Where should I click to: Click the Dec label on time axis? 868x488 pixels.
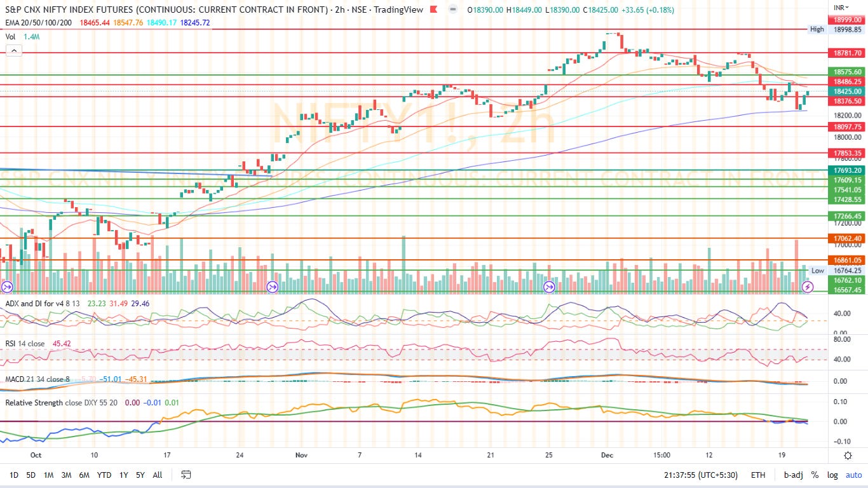tap(608, 455)
